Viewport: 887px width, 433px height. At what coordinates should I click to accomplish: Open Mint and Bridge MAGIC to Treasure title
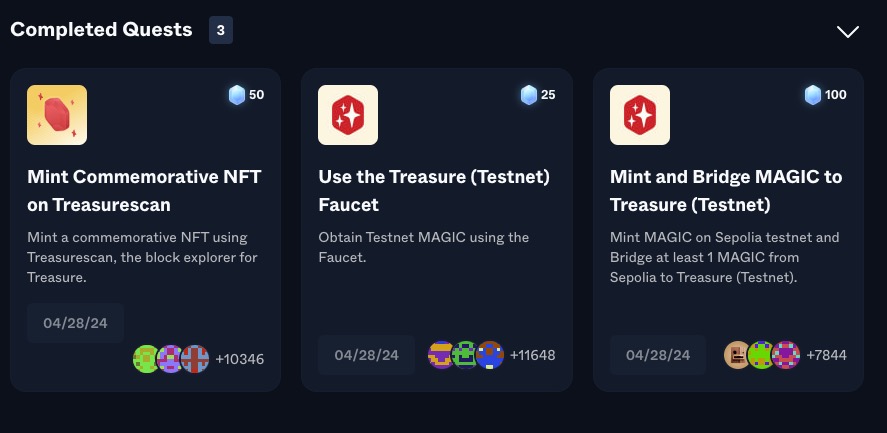(726, 191)
